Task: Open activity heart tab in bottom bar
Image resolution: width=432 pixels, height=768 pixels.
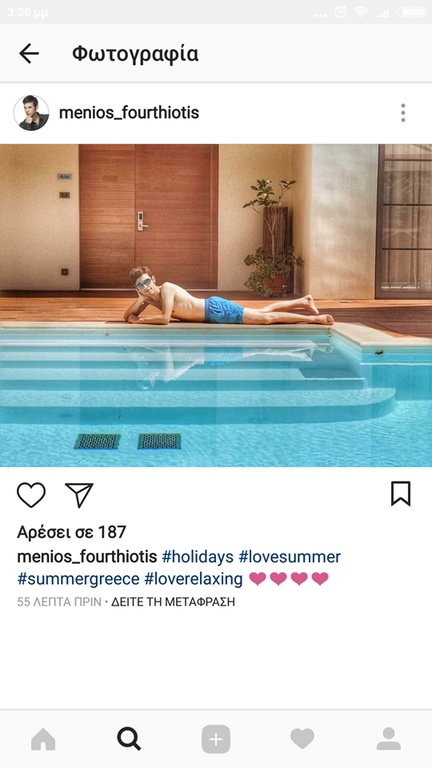Action: 302,739
